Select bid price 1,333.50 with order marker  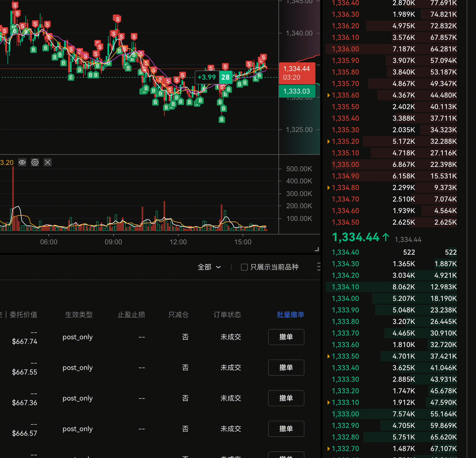tap(345, 356)
